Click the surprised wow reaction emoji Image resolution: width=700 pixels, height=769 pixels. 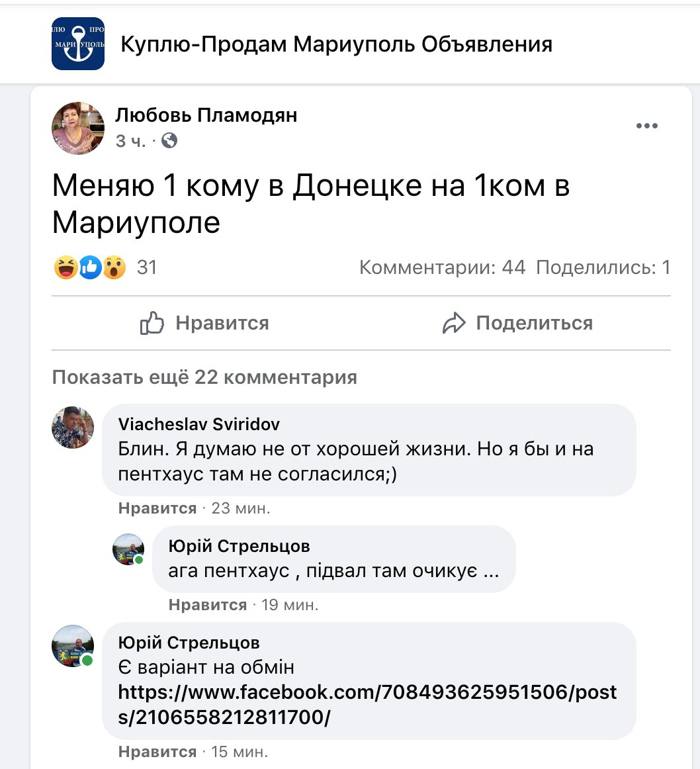click(x=114, y=267)
